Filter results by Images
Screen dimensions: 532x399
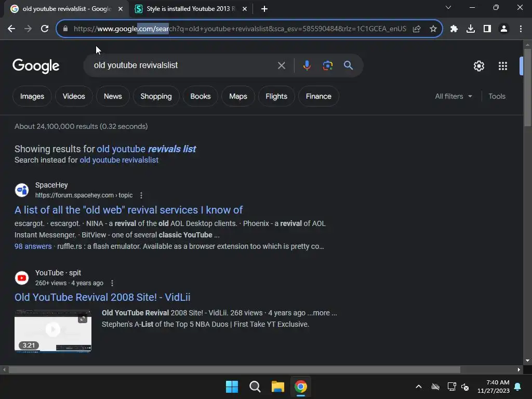[32, 96]
